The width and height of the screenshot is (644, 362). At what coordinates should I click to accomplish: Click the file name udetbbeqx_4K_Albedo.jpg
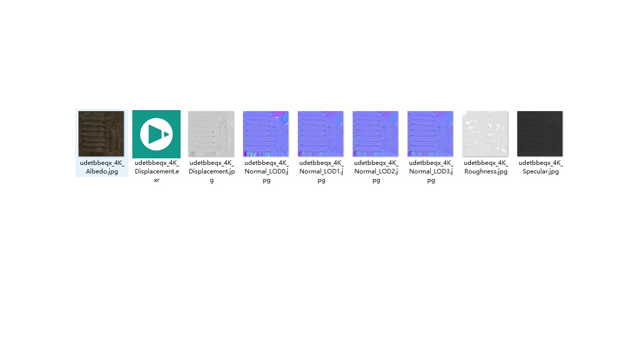tap(102, 167)
